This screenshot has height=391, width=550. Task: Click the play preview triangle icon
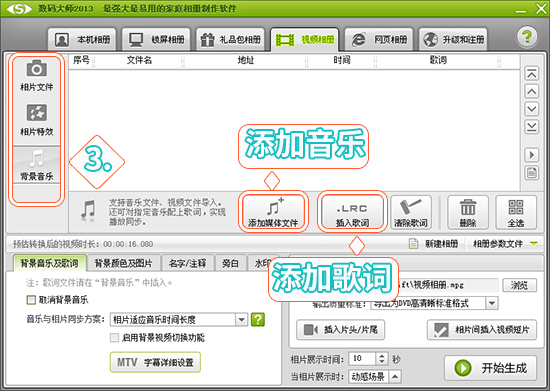[532, 155]
